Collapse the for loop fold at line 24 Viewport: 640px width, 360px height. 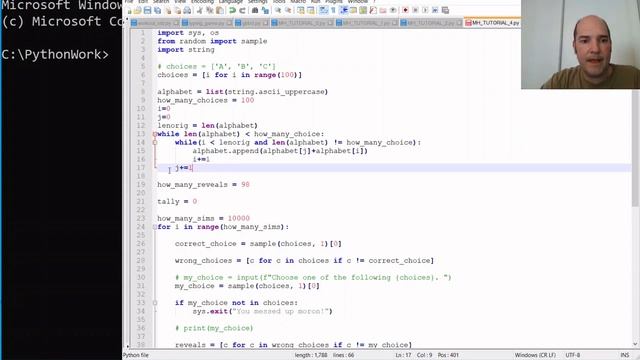click(x=155, y=227)
